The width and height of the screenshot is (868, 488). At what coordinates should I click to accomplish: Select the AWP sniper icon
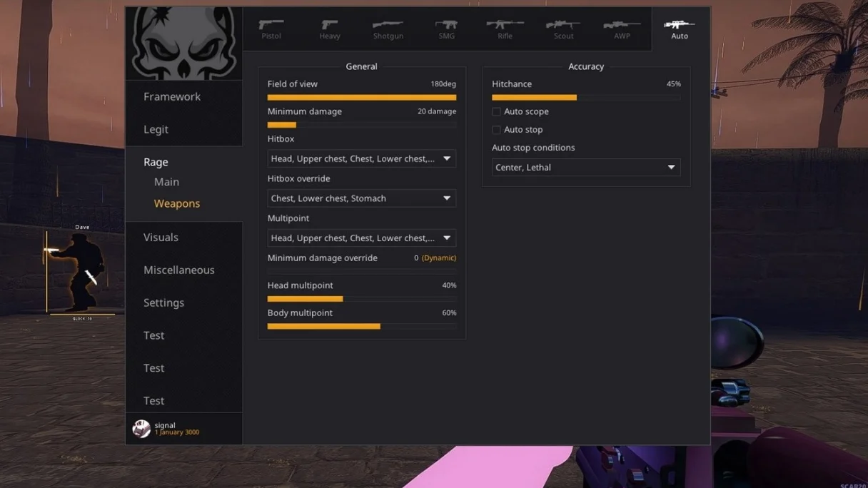[622, 26]
